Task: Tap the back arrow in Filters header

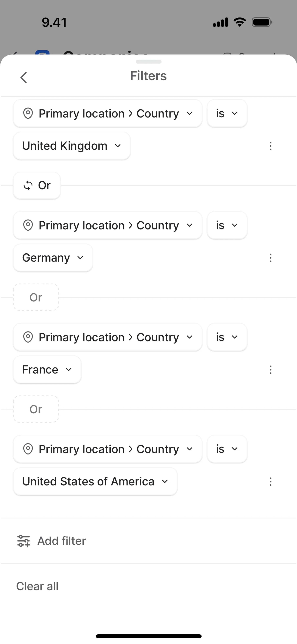Action: [x=24, y=78]
